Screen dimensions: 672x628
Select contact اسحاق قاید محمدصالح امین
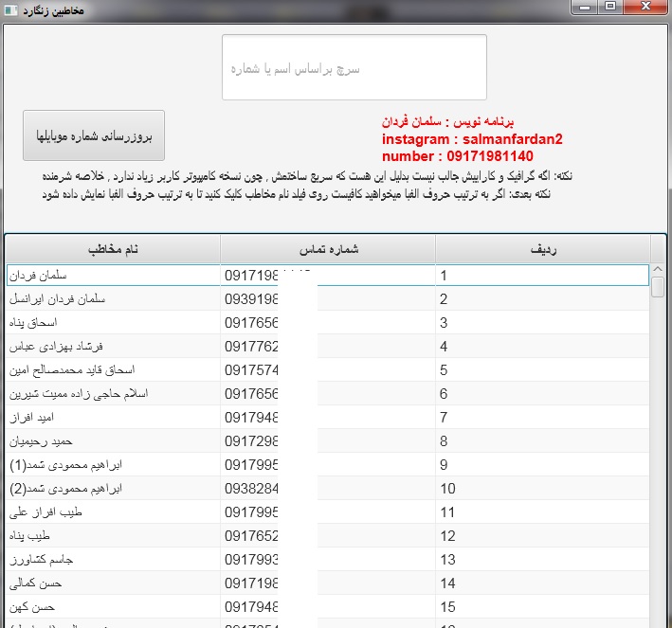[72, 370]
